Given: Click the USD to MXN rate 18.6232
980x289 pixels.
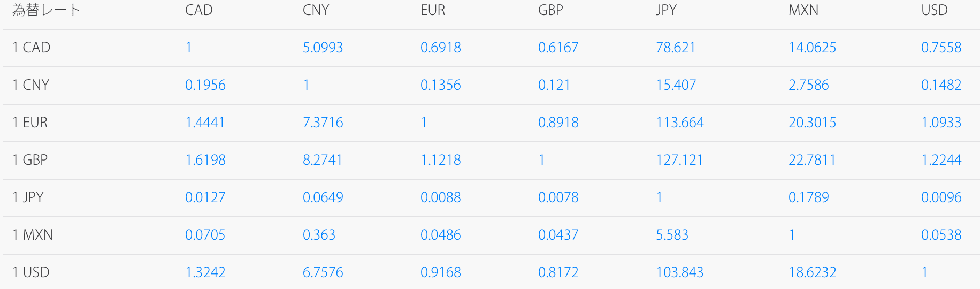Looking at the screenshot, I should pyautogui.click(x=812, y=272).
